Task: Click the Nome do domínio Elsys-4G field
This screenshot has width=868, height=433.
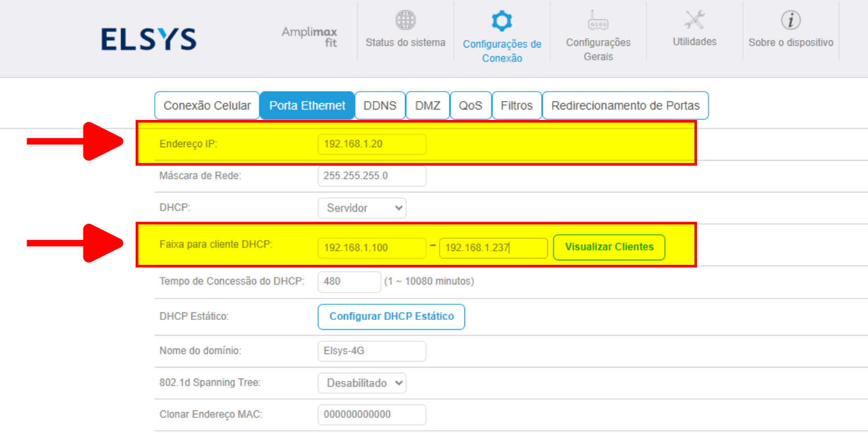Action: [372, 351]
